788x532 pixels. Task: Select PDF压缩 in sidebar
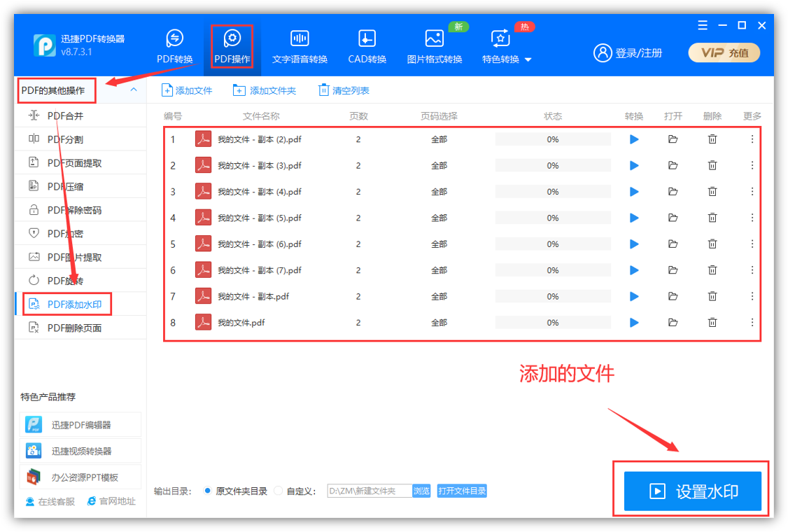80,187
